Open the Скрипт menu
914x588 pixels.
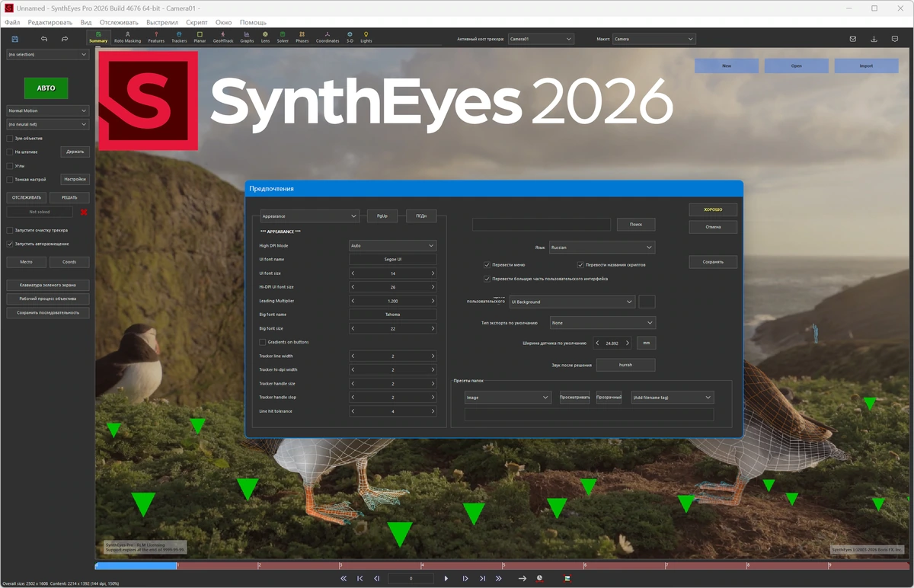pyautogui.click(x=197, y=22)
